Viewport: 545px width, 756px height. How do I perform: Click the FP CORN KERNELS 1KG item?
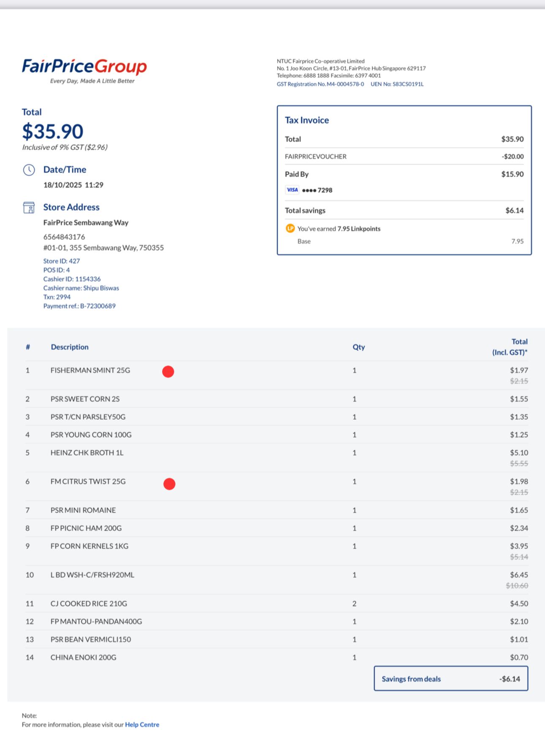[x=90, y=546]
